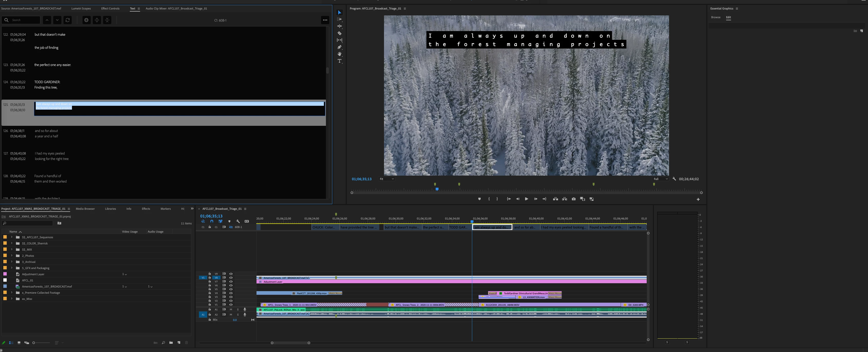Open the Media Browser tab

point(85,209)
